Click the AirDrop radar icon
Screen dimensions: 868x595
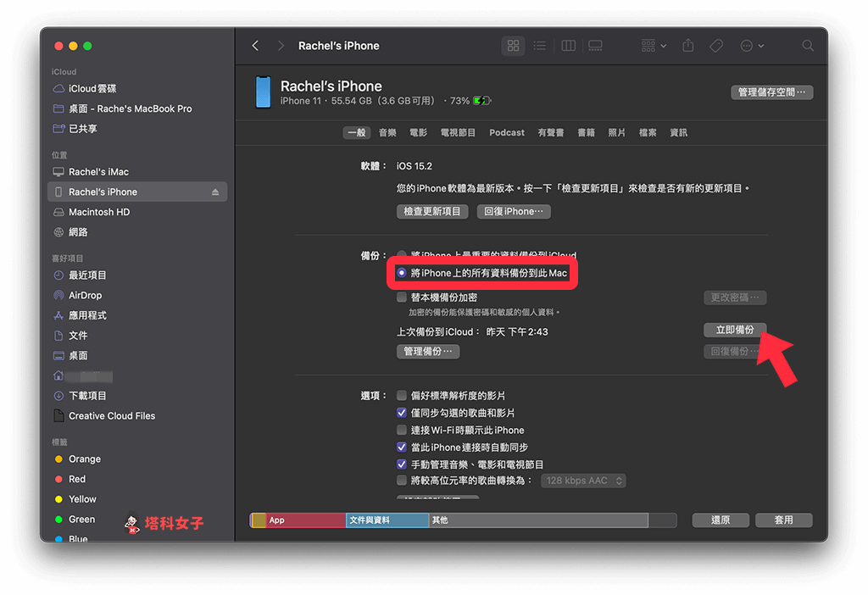58,295
